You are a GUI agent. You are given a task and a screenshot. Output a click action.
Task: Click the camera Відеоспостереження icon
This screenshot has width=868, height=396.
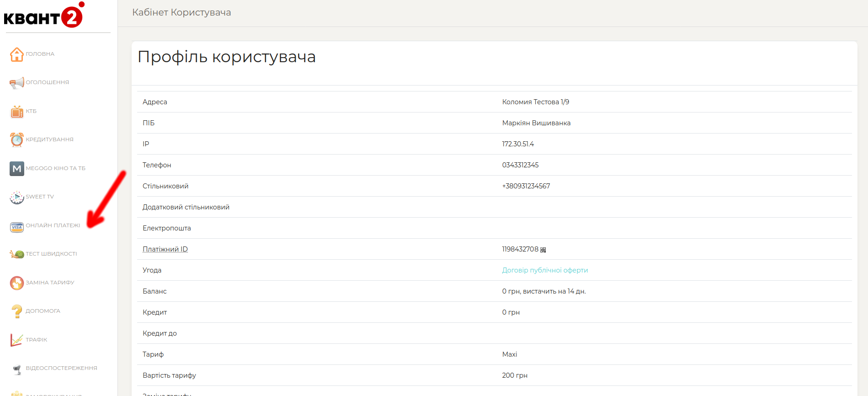pos(17,369)
